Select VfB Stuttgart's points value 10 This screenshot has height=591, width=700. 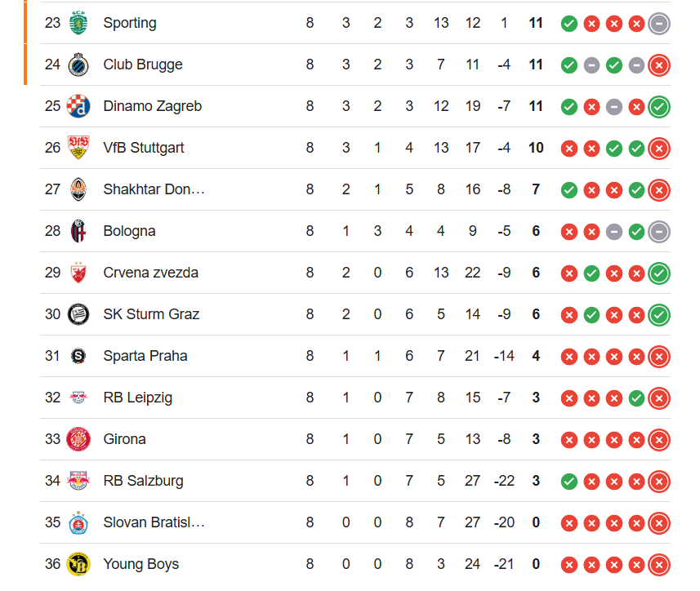pyautogui.click(x=536, y=148)
